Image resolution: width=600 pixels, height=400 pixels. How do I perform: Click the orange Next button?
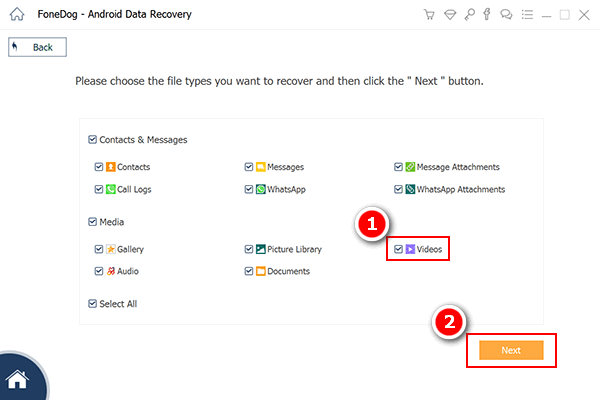[511, 350]
